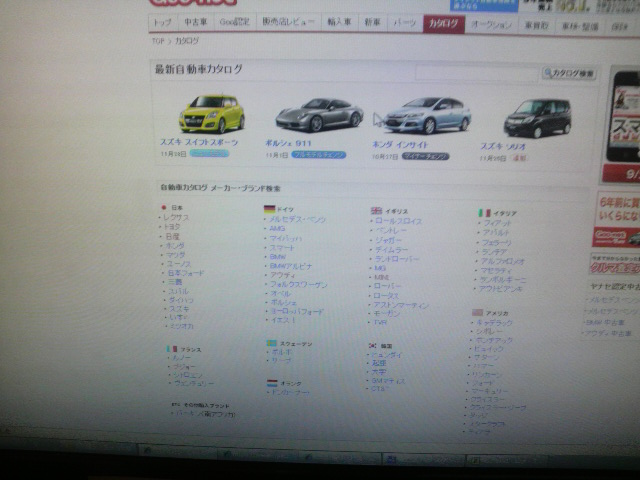Open the トヨタ brand link

pos(172,227)
